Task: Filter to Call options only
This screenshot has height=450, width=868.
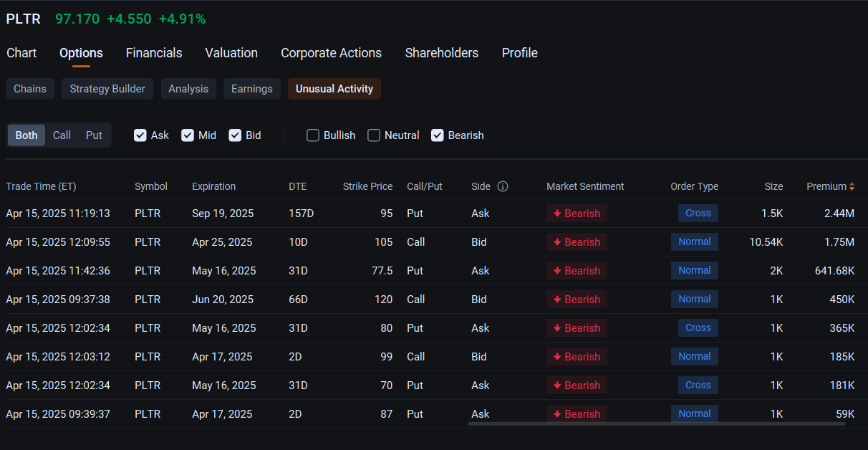Action: [x=62, y=135]
